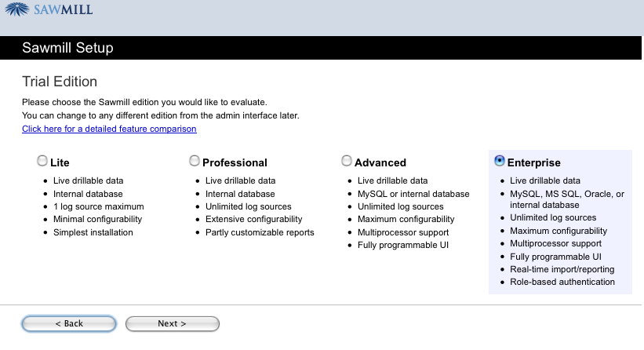Screen dimensions: 644x350
Task: Click the Professional edition heading text
Action: [x=235, y=163]
